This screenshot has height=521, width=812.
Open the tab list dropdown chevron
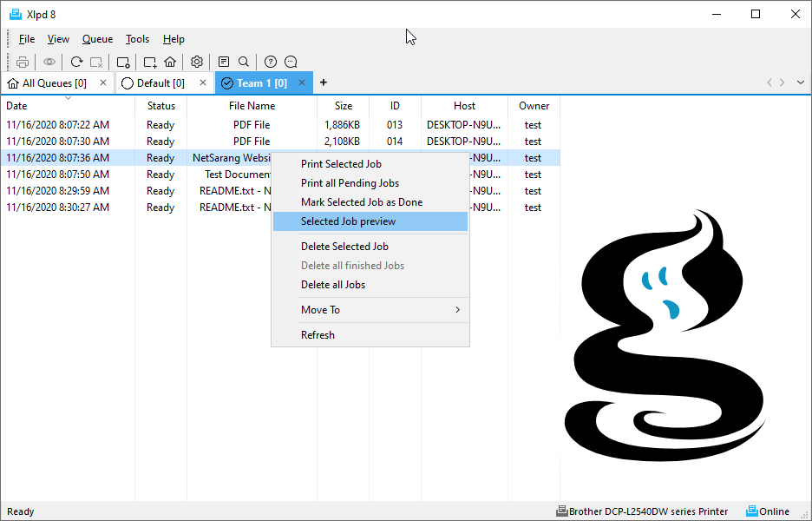click(800, 83)
